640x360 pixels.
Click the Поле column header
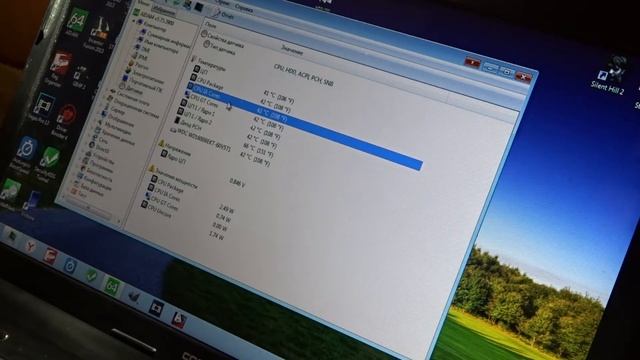pyautogui.click(x=211, y=25)
